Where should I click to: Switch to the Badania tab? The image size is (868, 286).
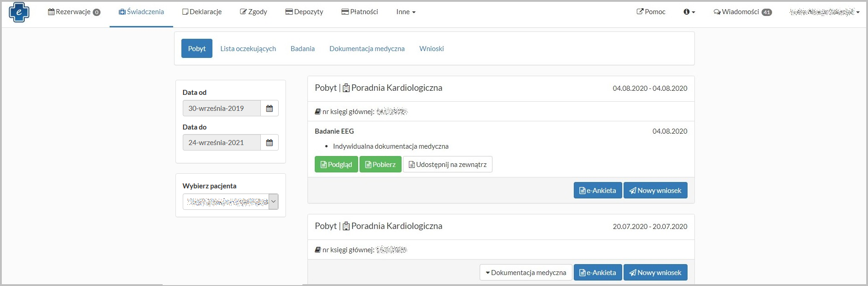tap(302, 49)
